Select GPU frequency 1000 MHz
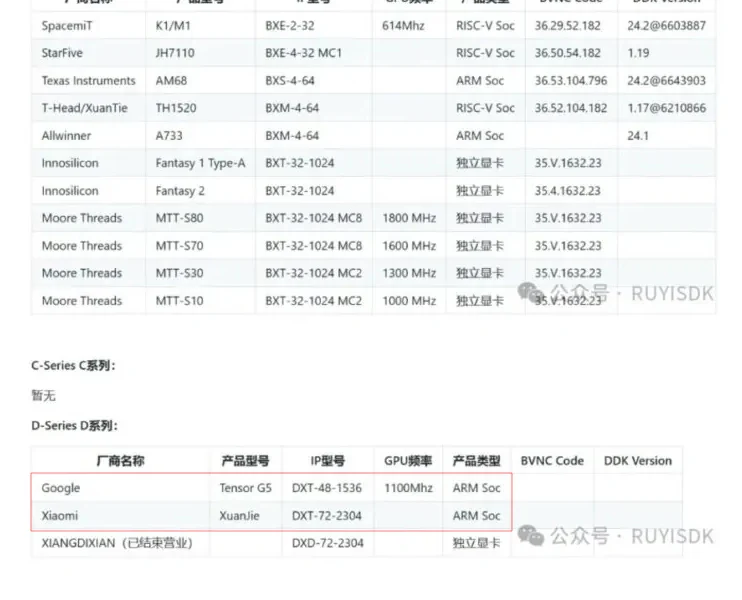The image size is (742, 600). 409,300
